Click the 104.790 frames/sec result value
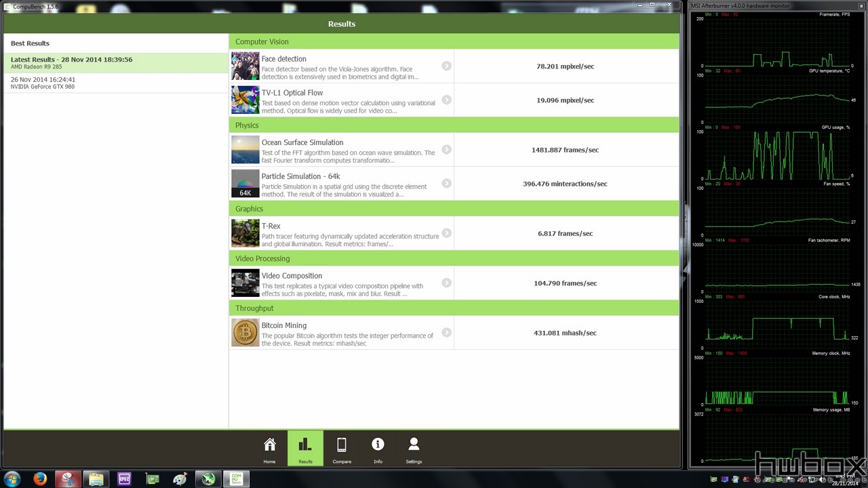 (x=565, y=283)
